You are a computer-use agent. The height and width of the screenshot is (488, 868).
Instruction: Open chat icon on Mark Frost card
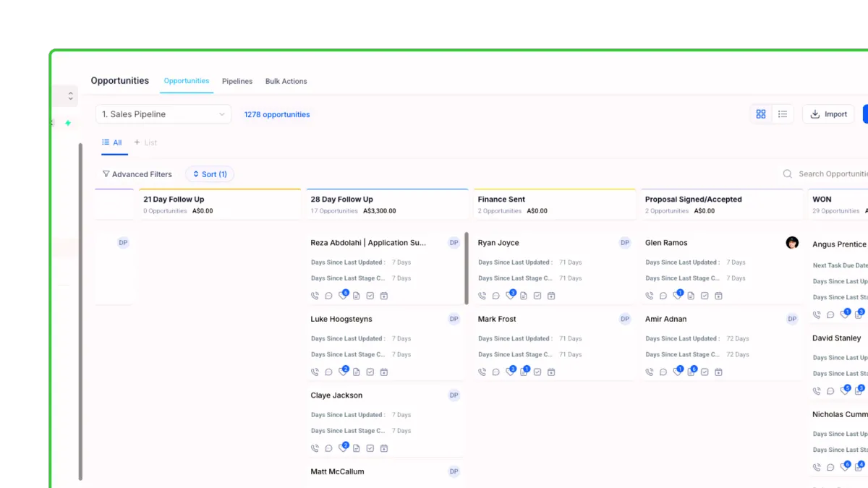tap(495, 372)
